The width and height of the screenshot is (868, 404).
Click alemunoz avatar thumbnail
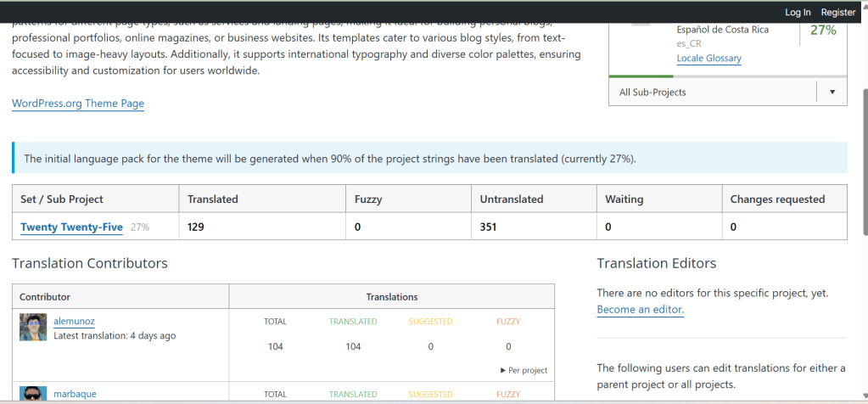pyautogui.click(x=33, y=327)
